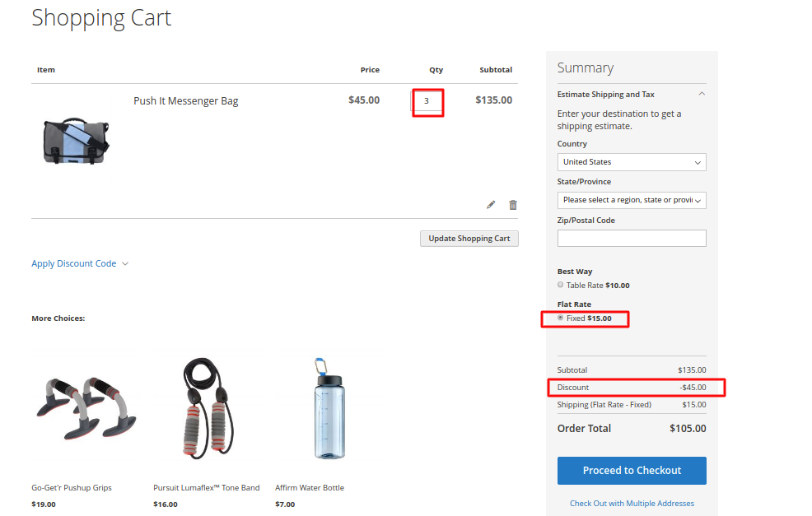Click the Push It Messenger Bag product name

tap(186, 101)
